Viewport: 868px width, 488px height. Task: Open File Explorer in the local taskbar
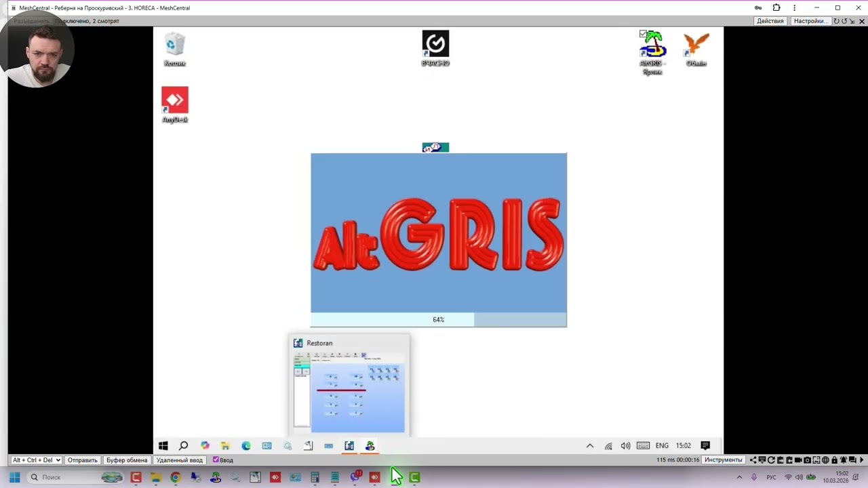pyautogui.click(x=156, y=477)
